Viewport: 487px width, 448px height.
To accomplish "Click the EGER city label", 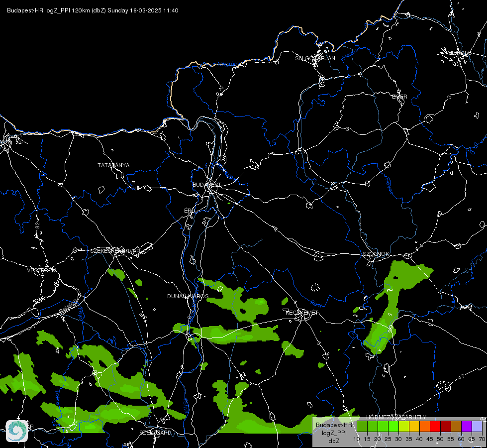I will point(400,97).
